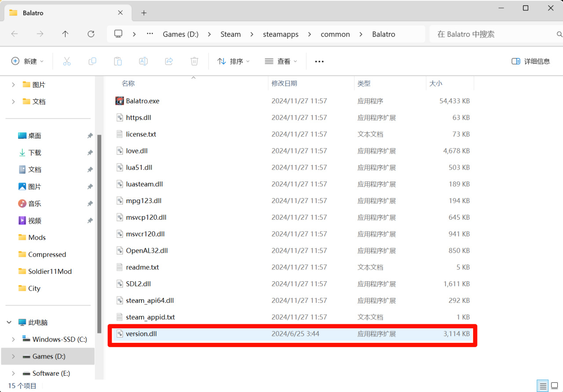Image resolution: width=563 pixels, height=392 pixels.
Task: Click the PC monitor icon in address bar
Action: pyautogui.click(x=118, y=34)
